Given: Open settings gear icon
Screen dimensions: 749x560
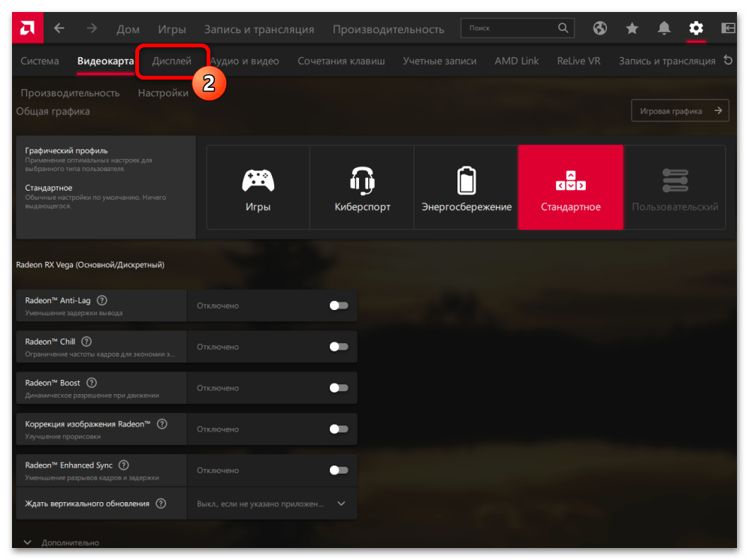Looking at the screenshot, I should click(x=696, y=29).
